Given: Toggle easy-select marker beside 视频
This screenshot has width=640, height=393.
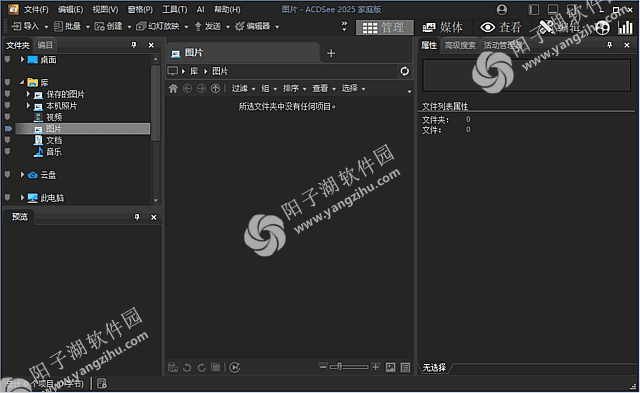Looking at the screenshot, I should click(7, 117).
